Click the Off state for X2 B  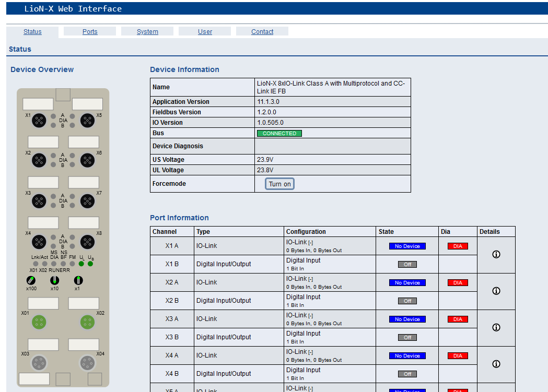pyautogui.click(x=407, y=301)
